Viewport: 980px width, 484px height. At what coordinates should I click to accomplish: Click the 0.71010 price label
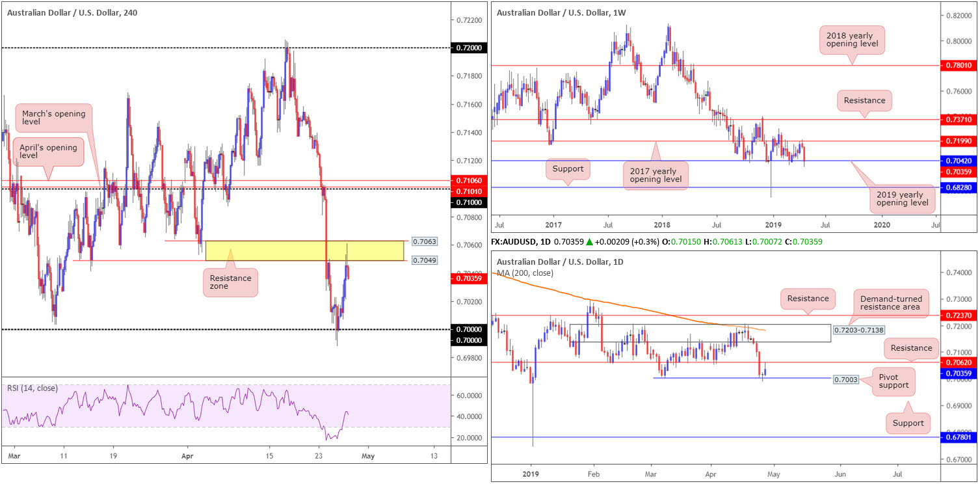468,191
